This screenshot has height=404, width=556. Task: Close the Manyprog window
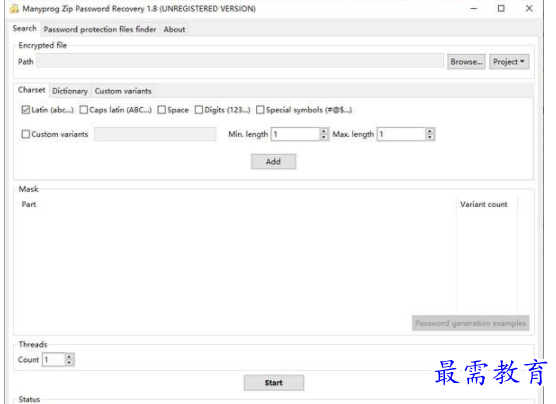coord(529,9)
